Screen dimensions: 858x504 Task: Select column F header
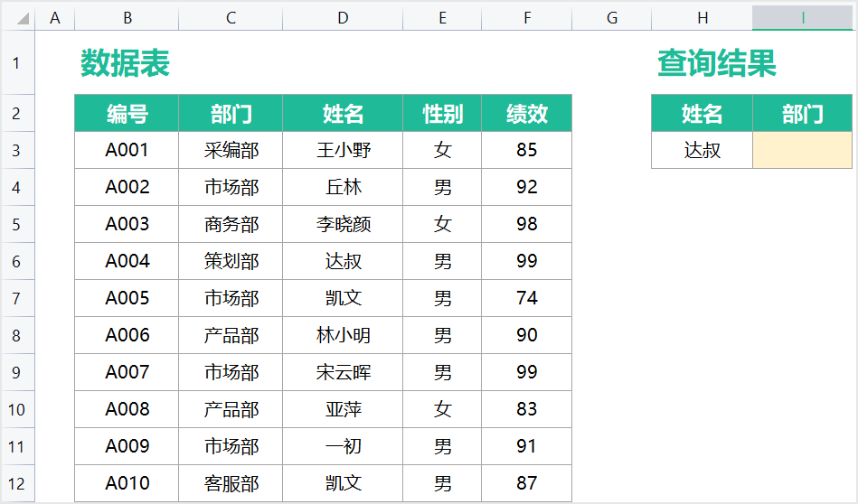[x=527, y=18]
